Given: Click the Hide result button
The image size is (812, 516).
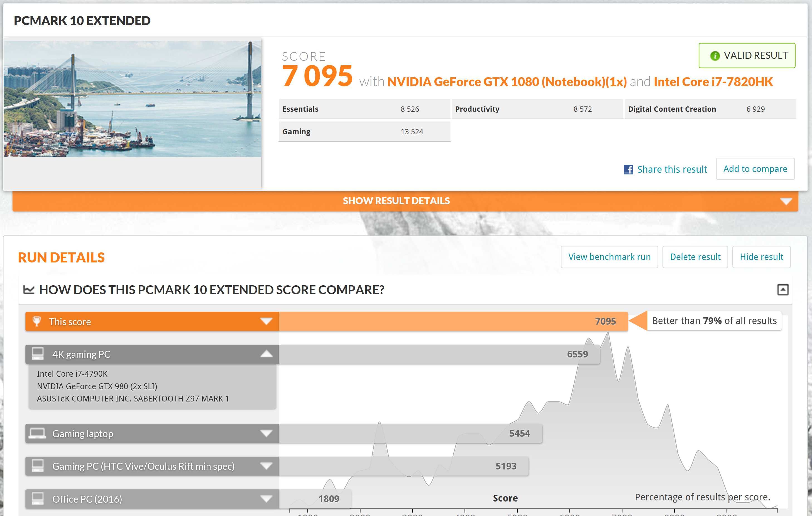Looking at the screenshot, I should point(761,257).
